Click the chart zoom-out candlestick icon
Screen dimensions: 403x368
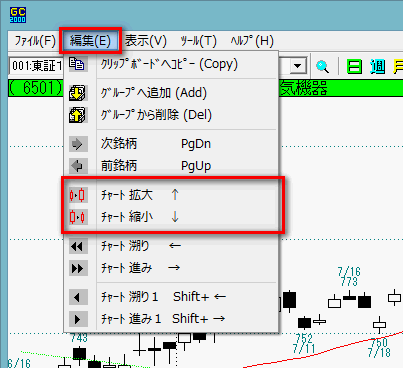point(78,217)
